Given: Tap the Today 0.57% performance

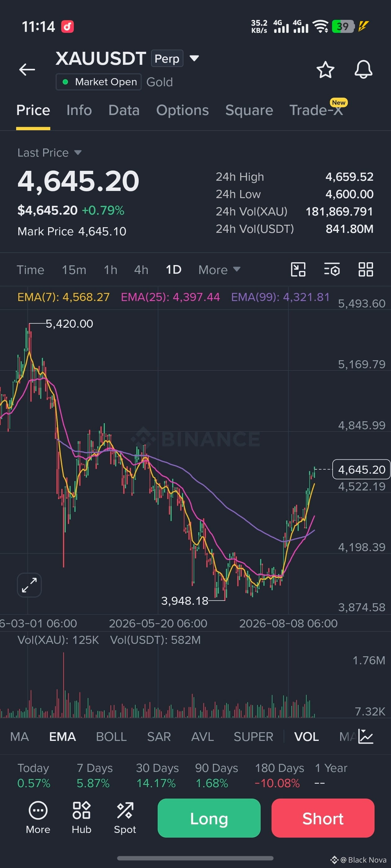Looking at the screenshot, I should click(34, 775).
